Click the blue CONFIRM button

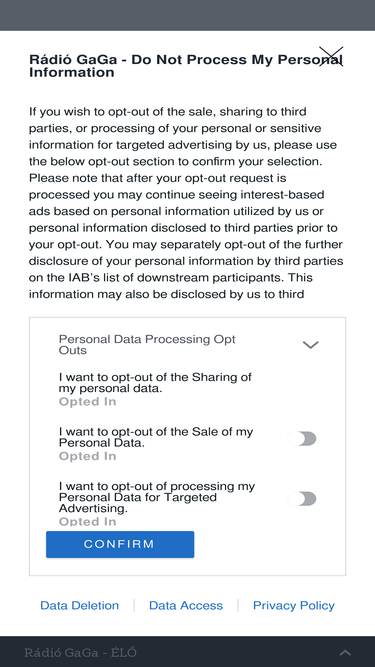pos(120,544)
